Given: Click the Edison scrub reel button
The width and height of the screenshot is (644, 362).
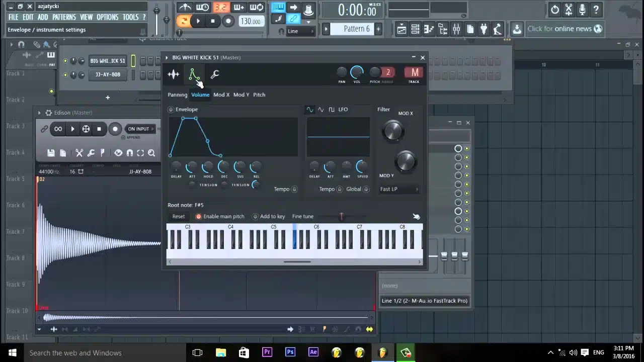Looking at the screenshot, I should click(86, 129).
